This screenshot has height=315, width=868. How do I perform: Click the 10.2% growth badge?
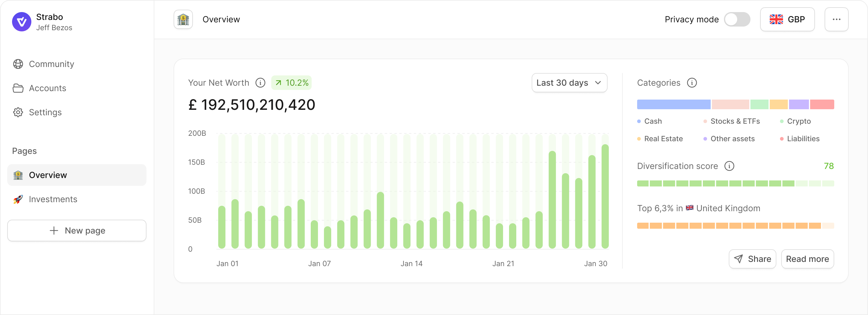[291, 82]
